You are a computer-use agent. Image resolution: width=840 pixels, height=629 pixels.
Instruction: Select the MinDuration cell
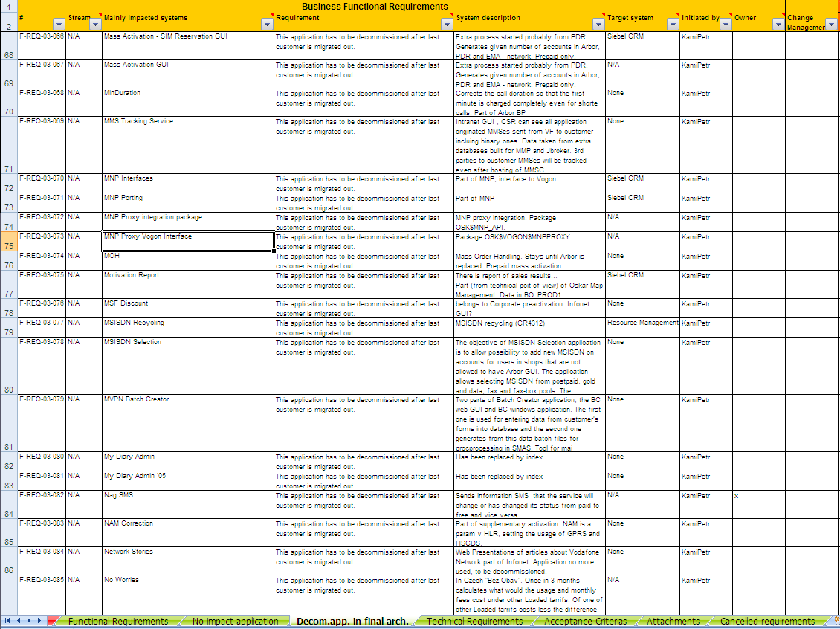pos(187,103)
